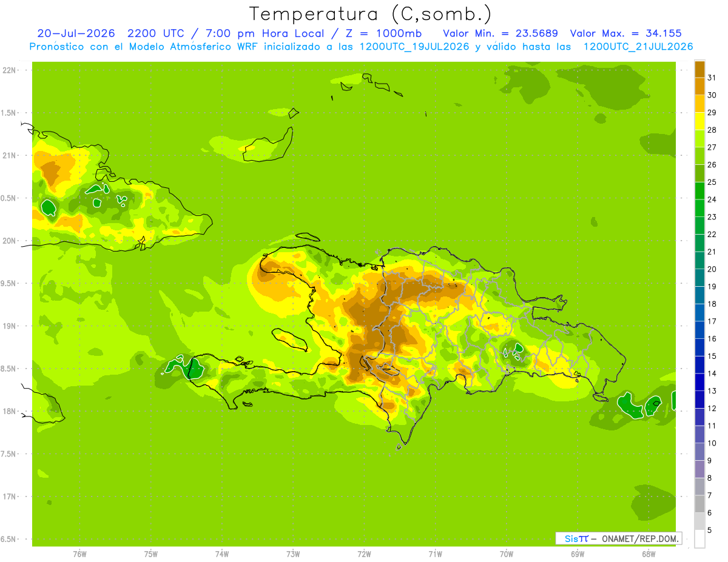This screenshot has width=728, height=562.
Task: Click the "21N" latitude label
Action: [9, 156]
